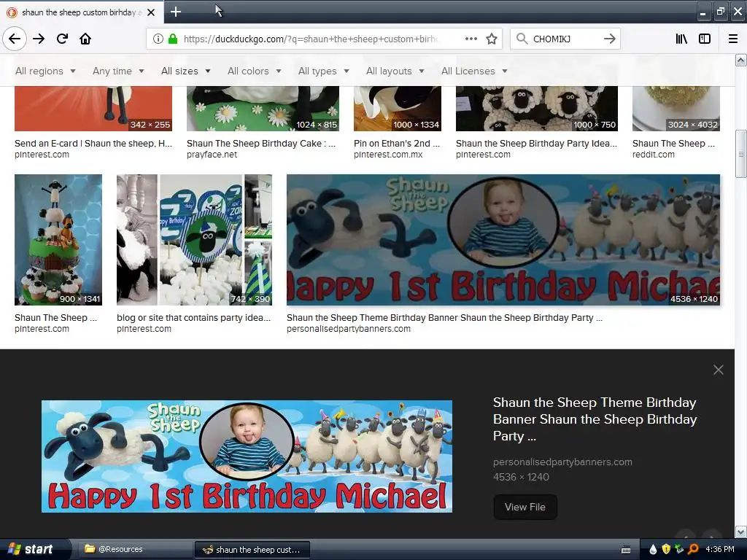Expand the All colors filter
The width and height of the screenshot is (747, 560).
pos(255,71)
